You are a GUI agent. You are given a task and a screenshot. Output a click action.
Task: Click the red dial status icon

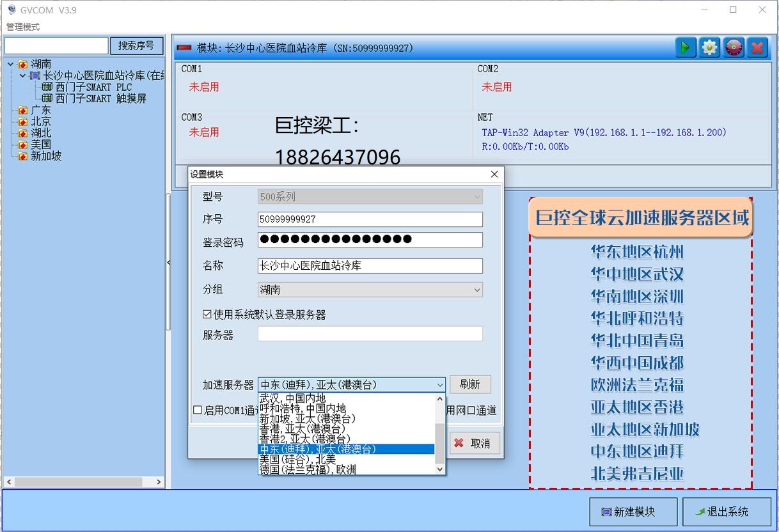tap(734, 47)
